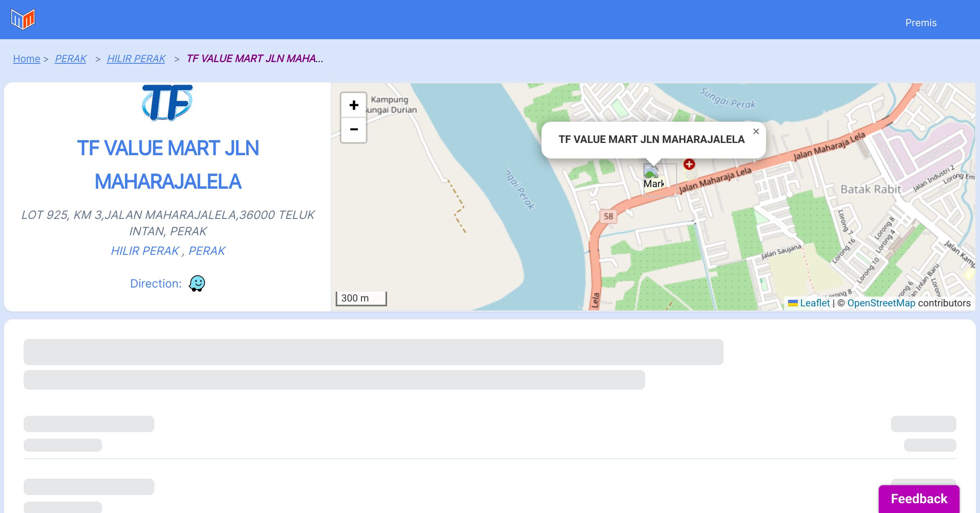Open HILIR PERAK breadcrumb link
The height and width of the screenshot is (513, 980).
pyautogui.click(x=136, y=59)
